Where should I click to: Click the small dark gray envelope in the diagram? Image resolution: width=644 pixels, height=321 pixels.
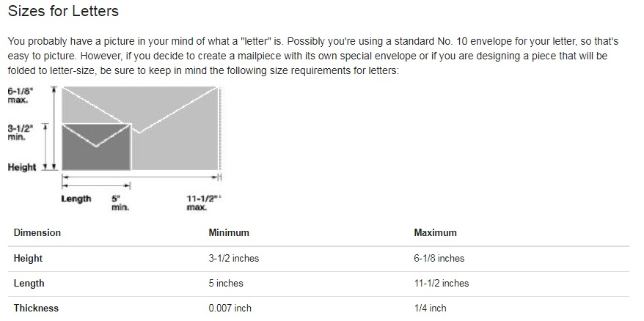(96, 146)
